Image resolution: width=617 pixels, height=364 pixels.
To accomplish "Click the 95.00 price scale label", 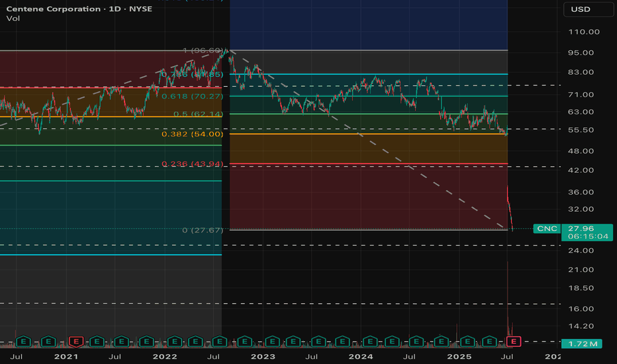I will pyautogui.click(x=581, y=53).
